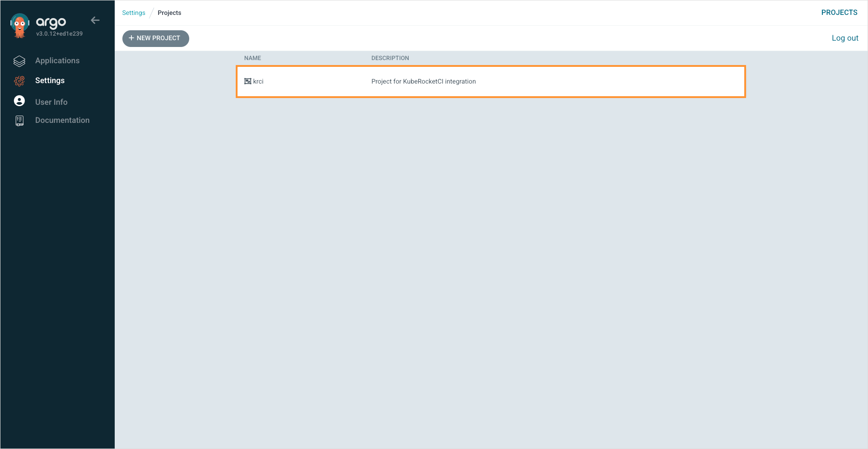The image size is (868, 449).
Task: Click the back arrow icon above sidebar
Action: pyautogui.click(x=95, y=20)
